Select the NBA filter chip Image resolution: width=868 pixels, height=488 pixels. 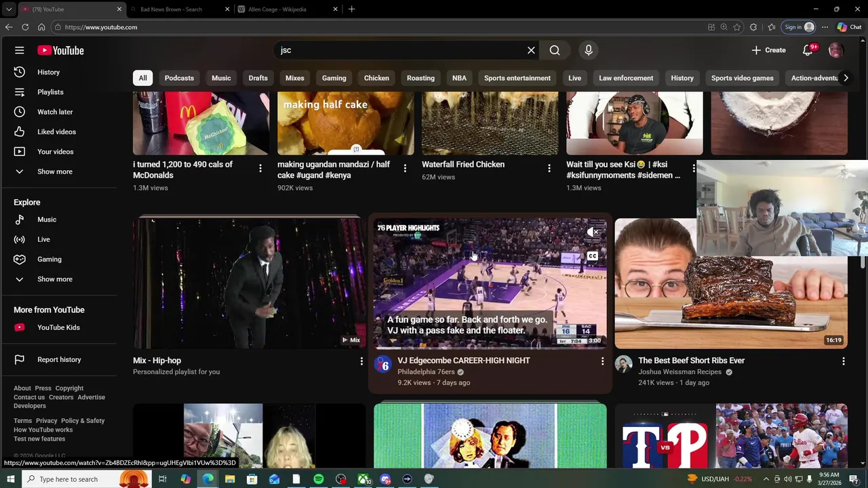(459, 78)
